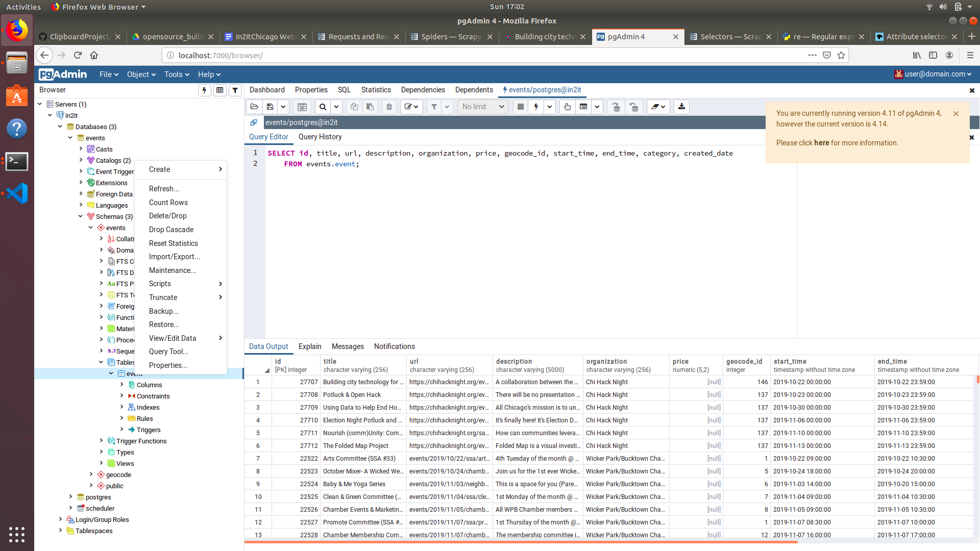980x551 pixels.
Task: Open the View/Edit Data submenu
Action: (x=181, y=338)
